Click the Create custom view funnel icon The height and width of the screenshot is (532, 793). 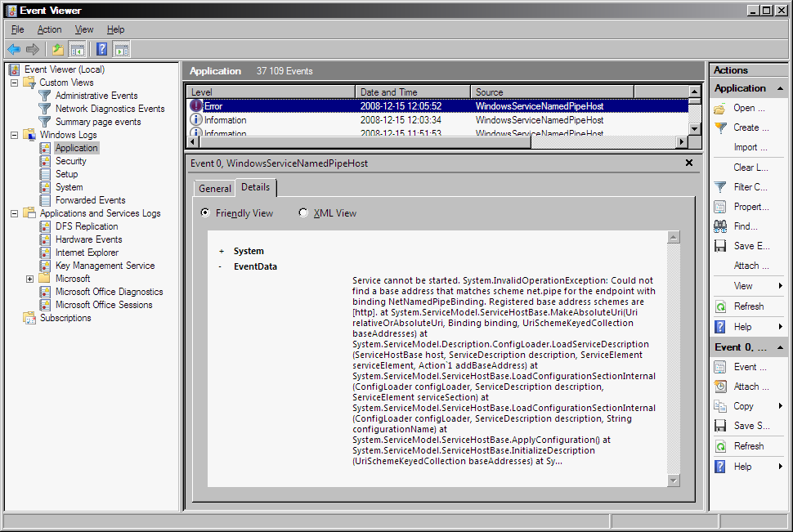pos(720,128)
